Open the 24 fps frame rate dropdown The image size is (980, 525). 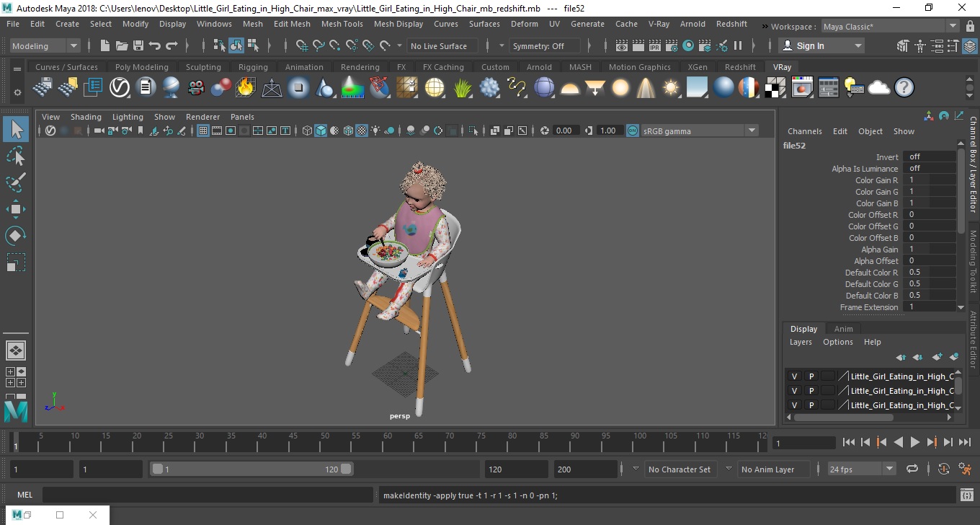[861, 469]
